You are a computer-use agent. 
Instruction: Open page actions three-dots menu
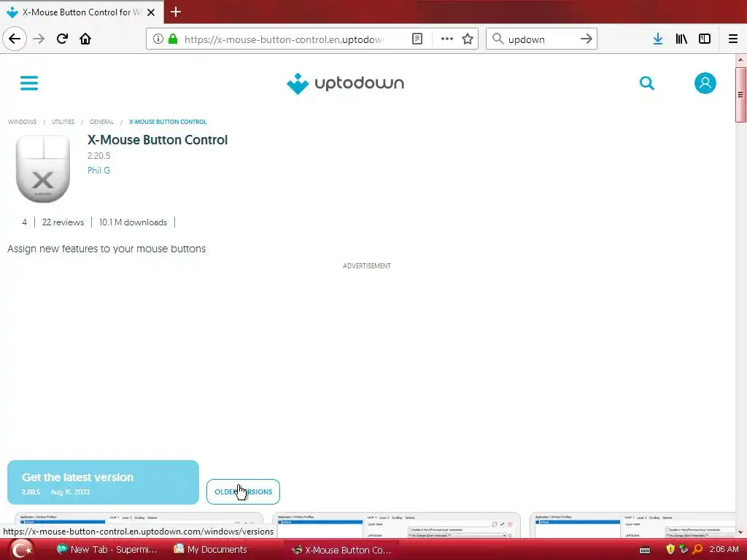pos(446,39)
